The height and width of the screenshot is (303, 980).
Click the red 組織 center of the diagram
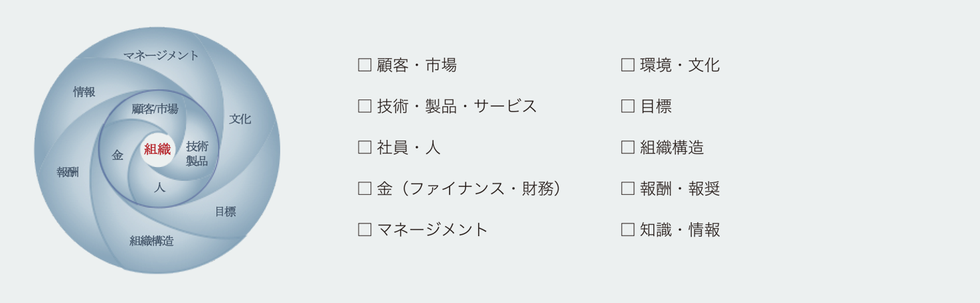[x=157, y=150]
